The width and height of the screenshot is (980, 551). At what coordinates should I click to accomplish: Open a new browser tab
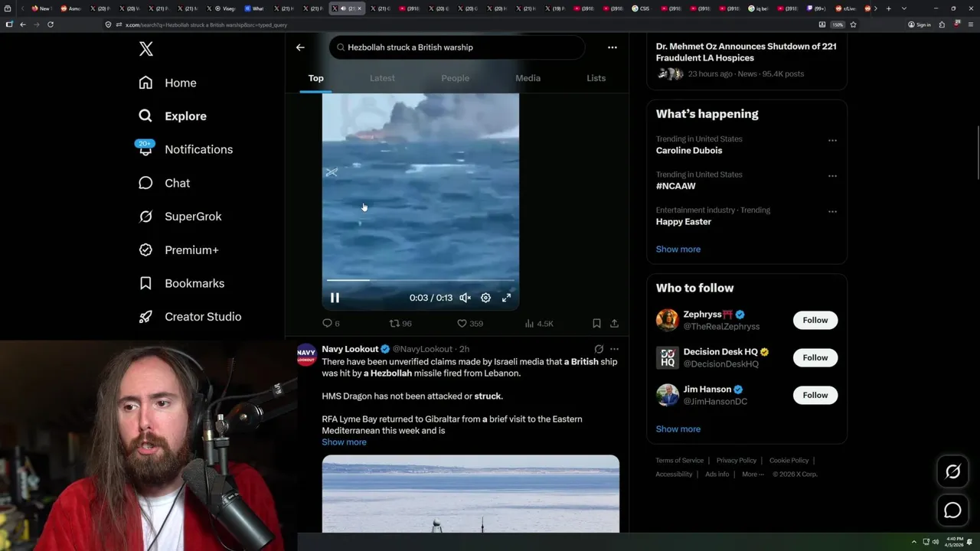point(888,8)
